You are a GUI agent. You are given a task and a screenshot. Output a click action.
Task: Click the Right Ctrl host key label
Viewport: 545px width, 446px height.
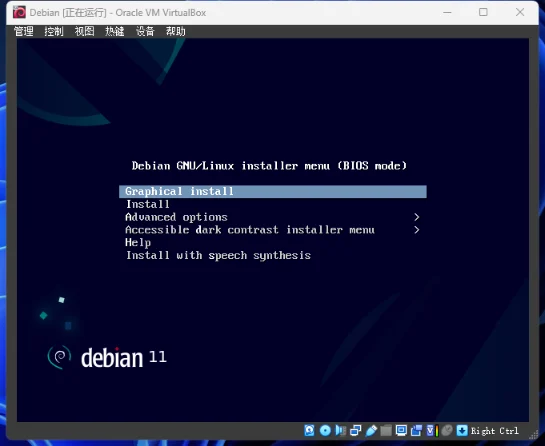tap(495, 431)
